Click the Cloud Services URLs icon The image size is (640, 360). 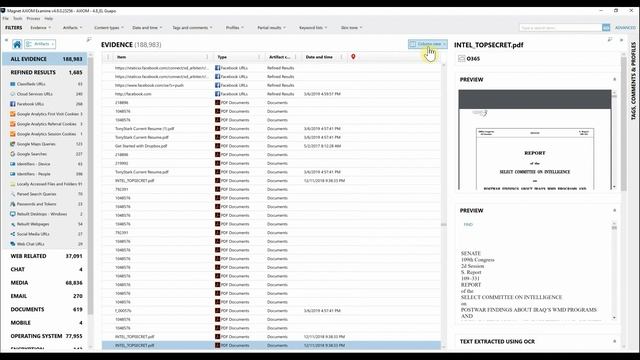[13, 94]
